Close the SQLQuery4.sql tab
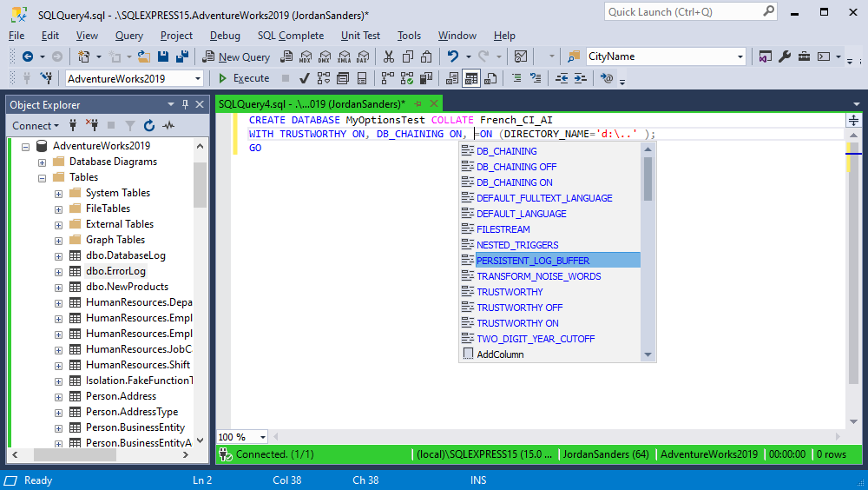 pyautogui.click(x=434, y=103)
